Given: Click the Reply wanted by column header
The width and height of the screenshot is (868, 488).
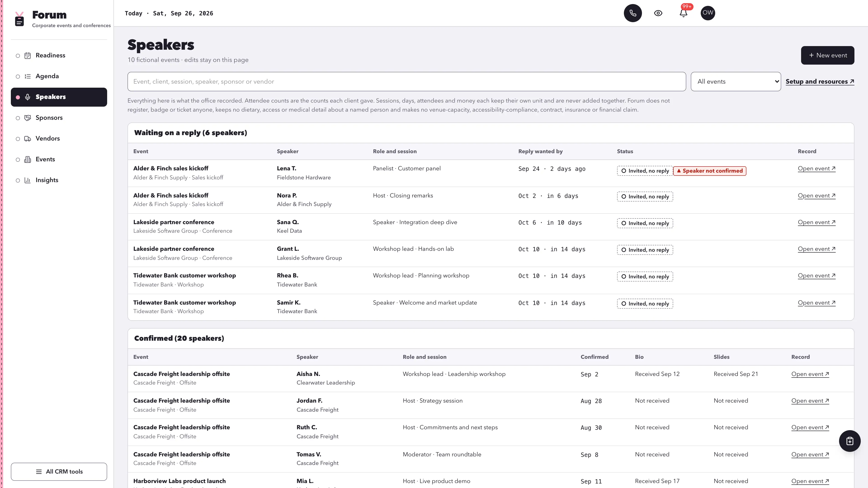Looking at the screenshot, I should pos(540,152).
